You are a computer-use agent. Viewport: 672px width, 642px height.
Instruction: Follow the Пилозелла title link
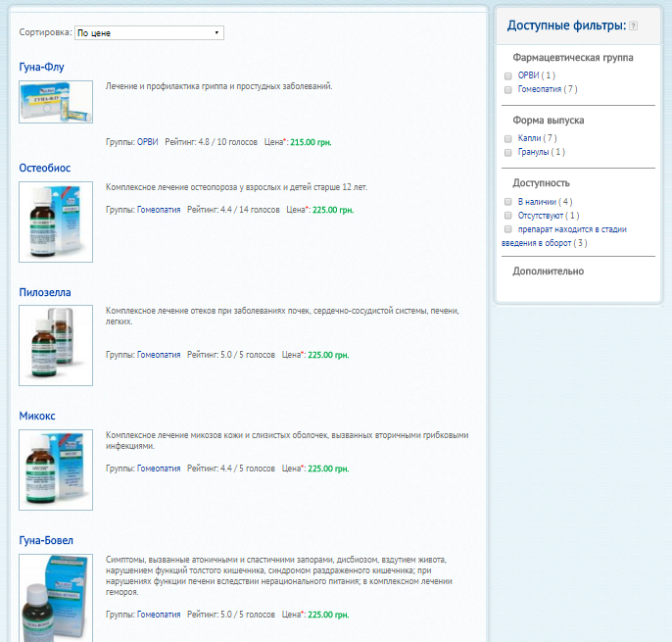pyautogui.click(x=45, y=292)
